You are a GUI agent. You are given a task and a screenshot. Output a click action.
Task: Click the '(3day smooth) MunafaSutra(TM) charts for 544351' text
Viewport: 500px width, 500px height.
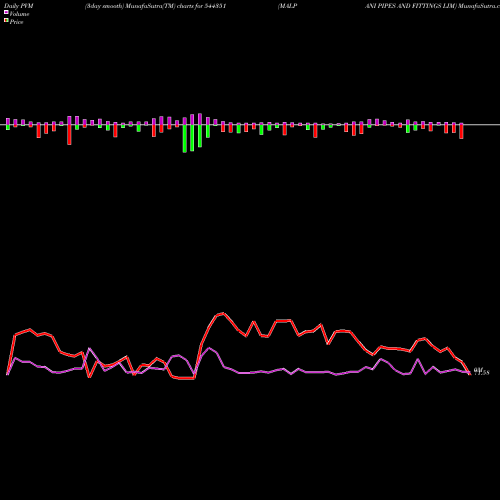tap(155, 6)
